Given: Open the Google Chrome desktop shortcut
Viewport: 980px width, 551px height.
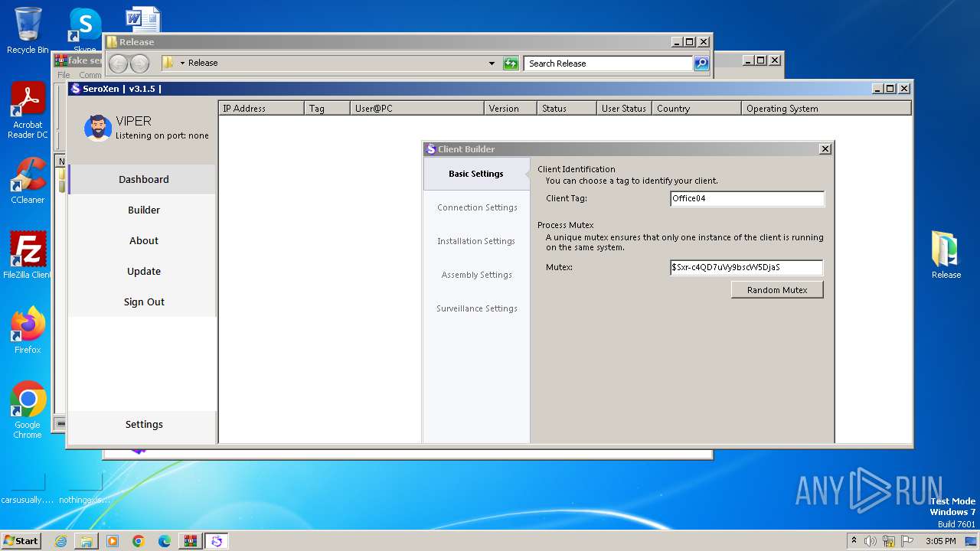Looking at the screenshot, I should pyautogui.click(x=28, y=410).
